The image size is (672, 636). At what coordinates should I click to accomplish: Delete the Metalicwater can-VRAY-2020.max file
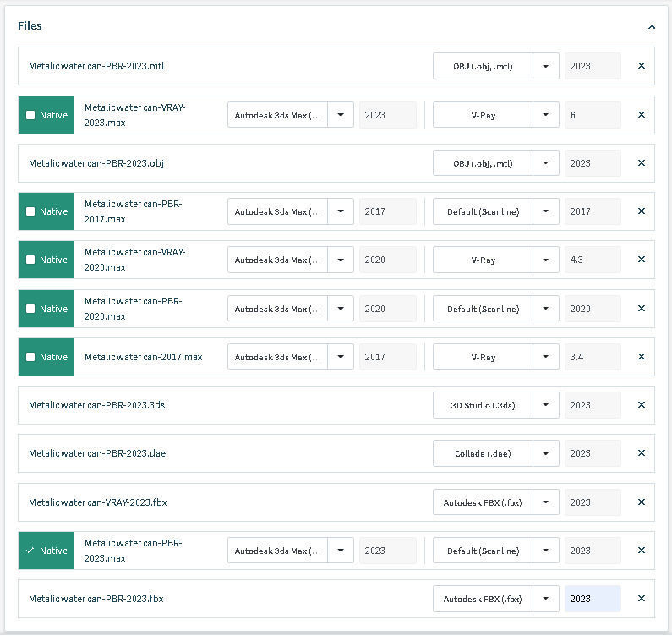[x=641, y=260]
